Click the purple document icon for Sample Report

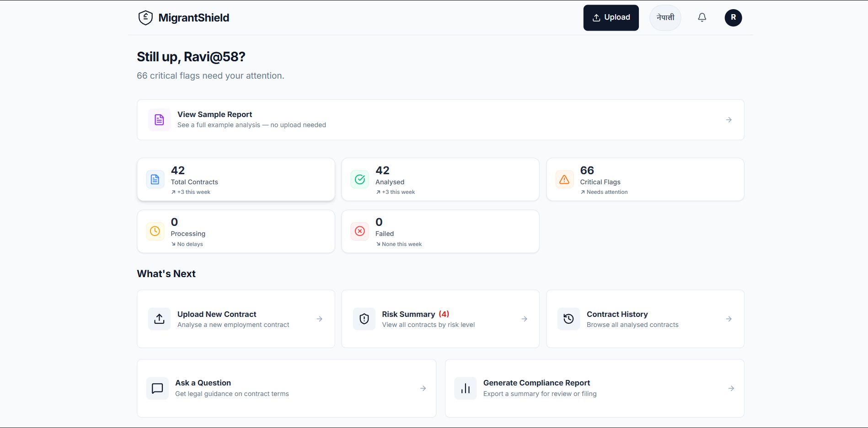coord(159,120)
